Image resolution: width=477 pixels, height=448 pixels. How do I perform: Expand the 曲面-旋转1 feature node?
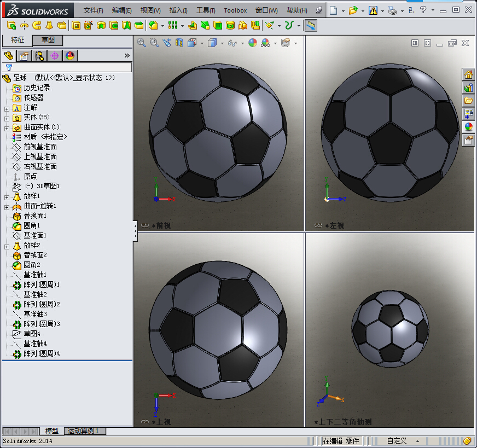point(7,207)
